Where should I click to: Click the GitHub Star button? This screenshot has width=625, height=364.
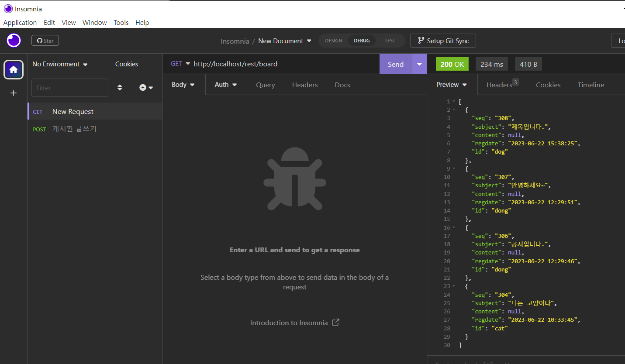click(x=45, y=41)
